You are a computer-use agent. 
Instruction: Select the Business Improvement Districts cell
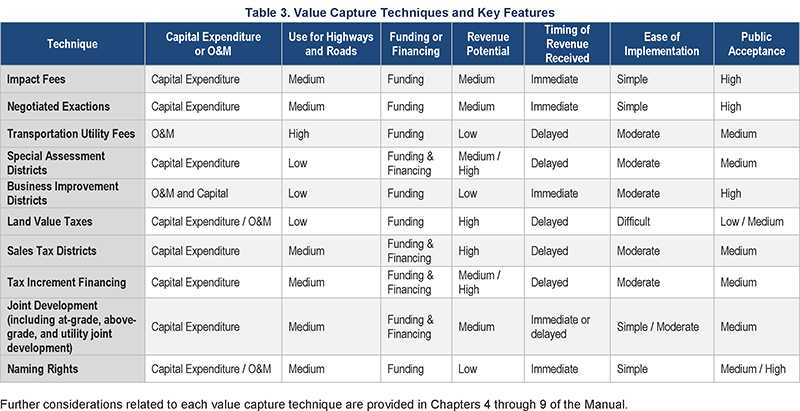pos(72,193)
